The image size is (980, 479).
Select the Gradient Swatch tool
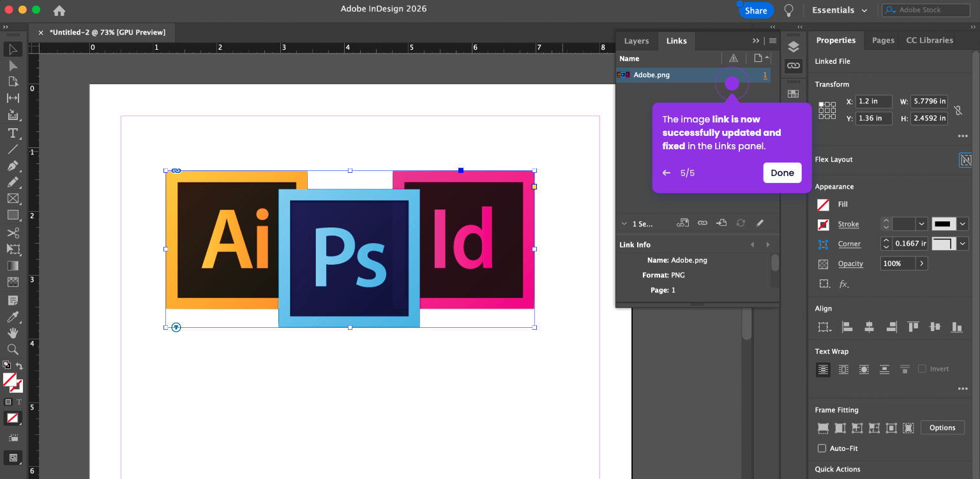[x=13, y=266]
